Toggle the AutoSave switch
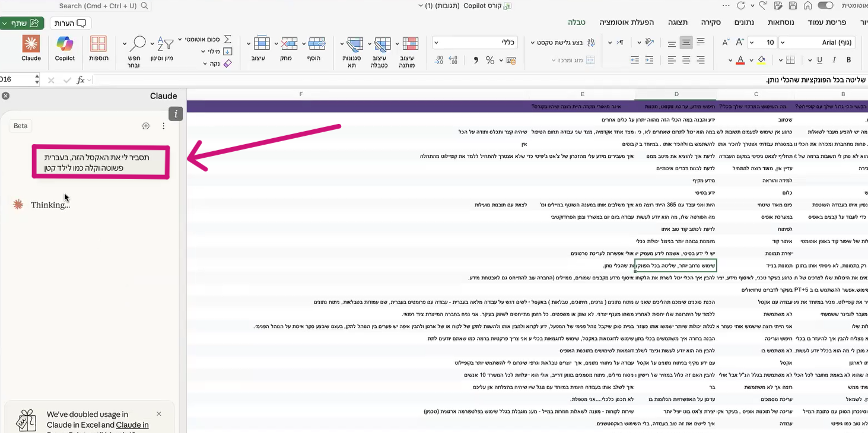This screenshot has height=433, width=868. tap(825, 6)
